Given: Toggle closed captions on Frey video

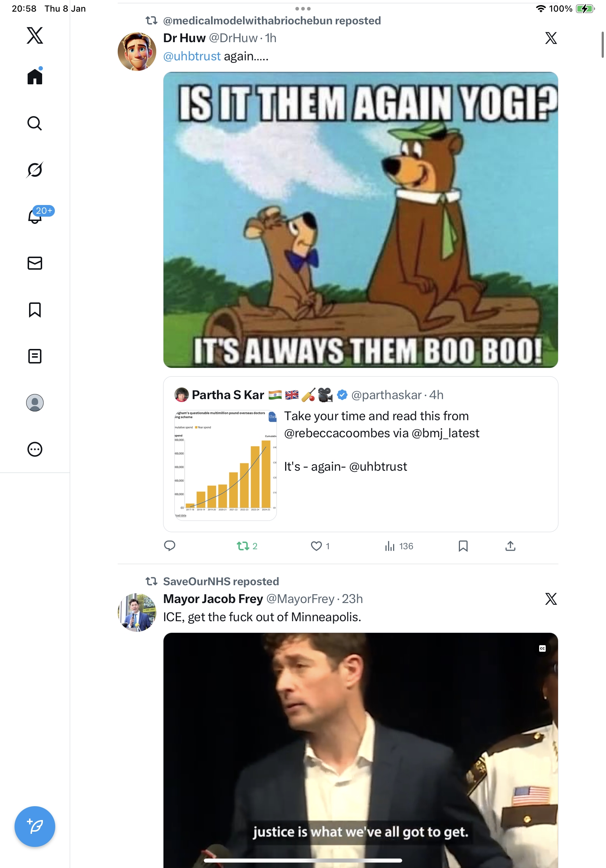Looking at the screenshot, I should pyautogui.click(x=542, y=648).
